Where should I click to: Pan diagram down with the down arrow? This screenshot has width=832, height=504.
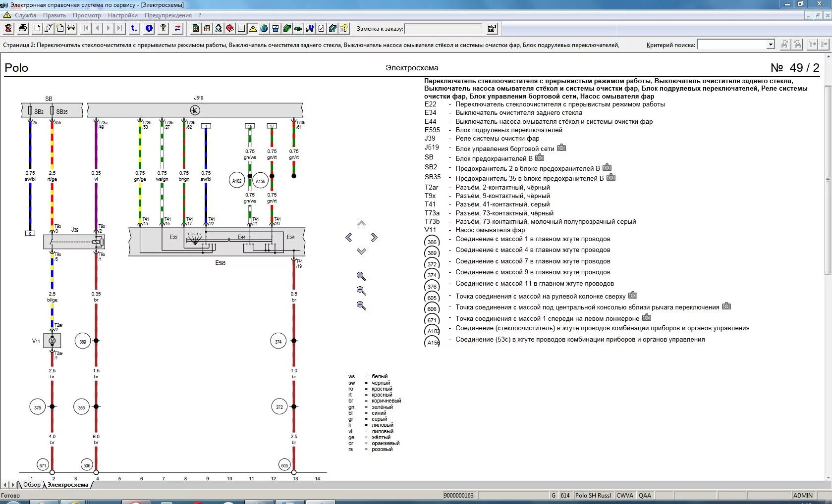coord(361,252)
